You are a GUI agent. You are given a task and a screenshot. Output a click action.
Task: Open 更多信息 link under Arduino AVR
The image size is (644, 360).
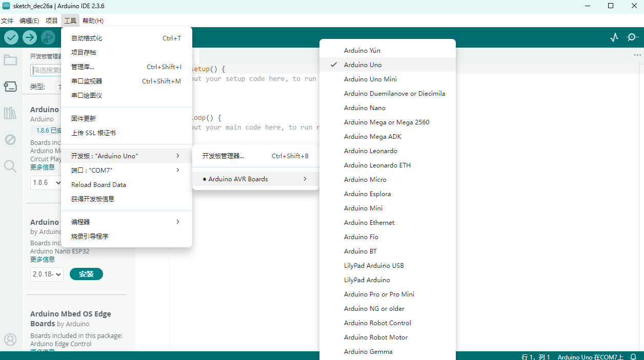(43, 167)
